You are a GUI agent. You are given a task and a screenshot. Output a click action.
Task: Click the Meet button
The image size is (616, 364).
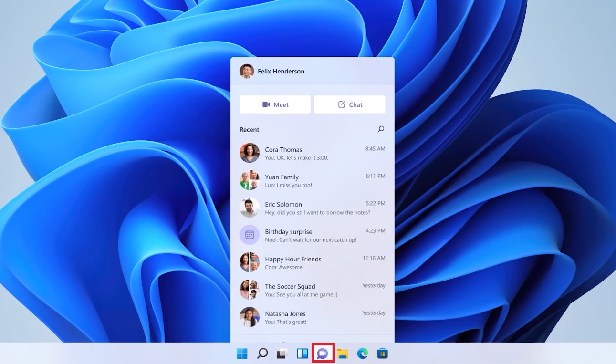275,104
